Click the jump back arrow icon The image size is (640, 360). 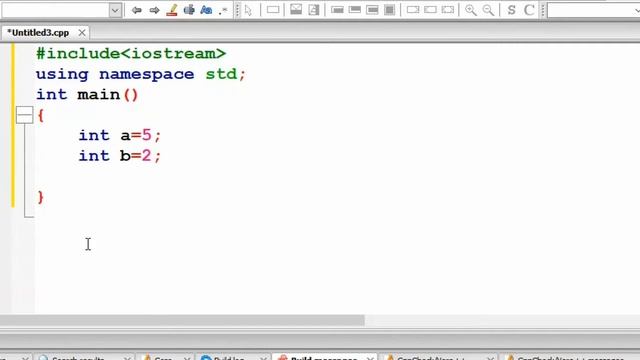click(x=136, y=10)
